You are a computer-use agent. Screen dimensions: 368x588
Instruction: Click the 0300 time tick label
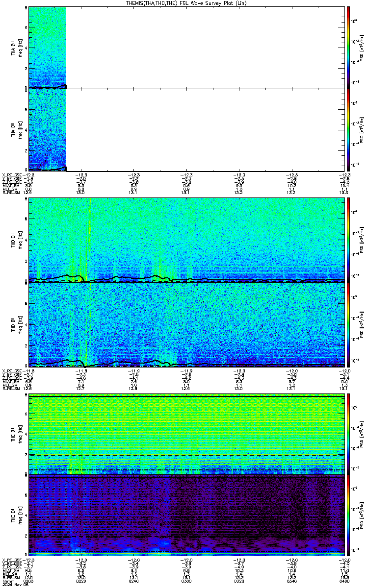pos(186,581)
